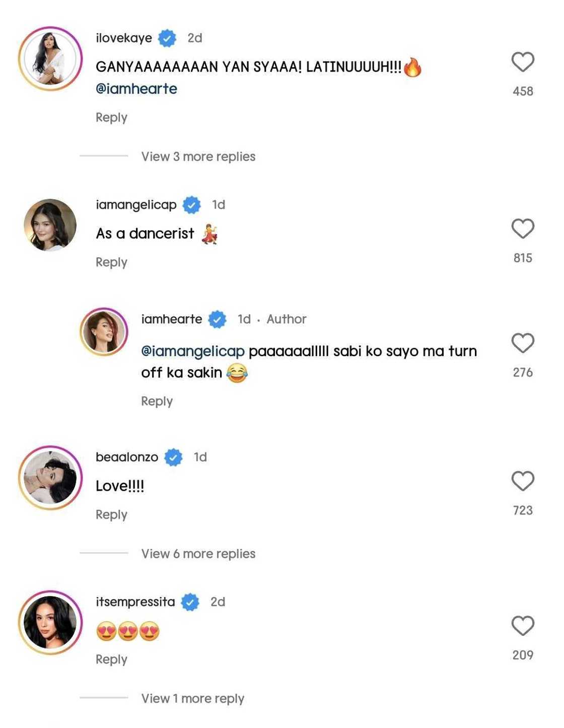Image resolution: width=564 pixels, height=728 pixels.
Task: Reply to beaalonzo's Love comment
Action: click(x=111, y=515)
